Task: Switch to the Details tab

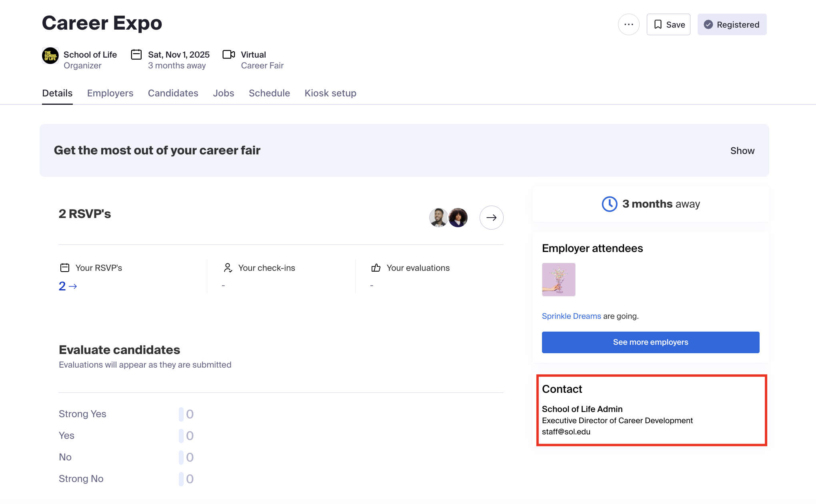Action: [57, 93]
